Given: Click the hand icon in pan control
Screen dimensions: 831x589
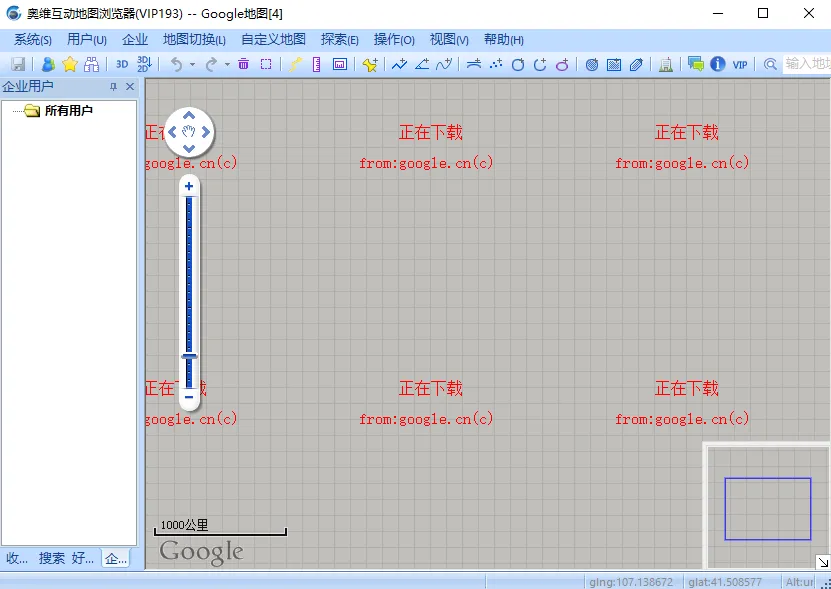Looking at the screenshot, I should pos(189,131).
